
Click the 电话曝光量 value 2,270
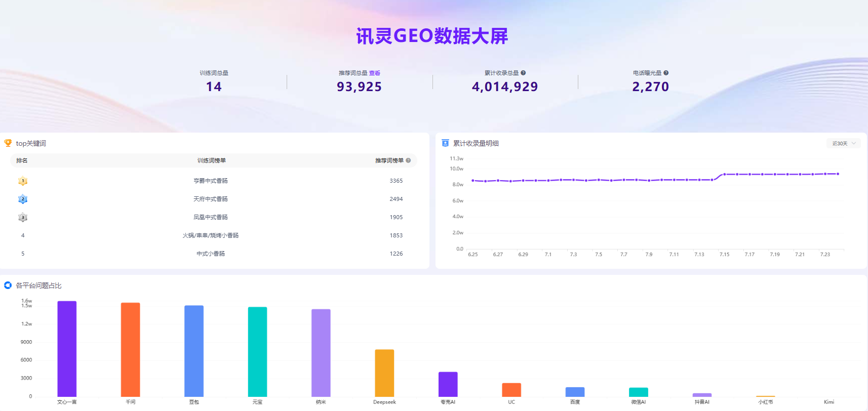pyautogui.click(x=651, y=87)
